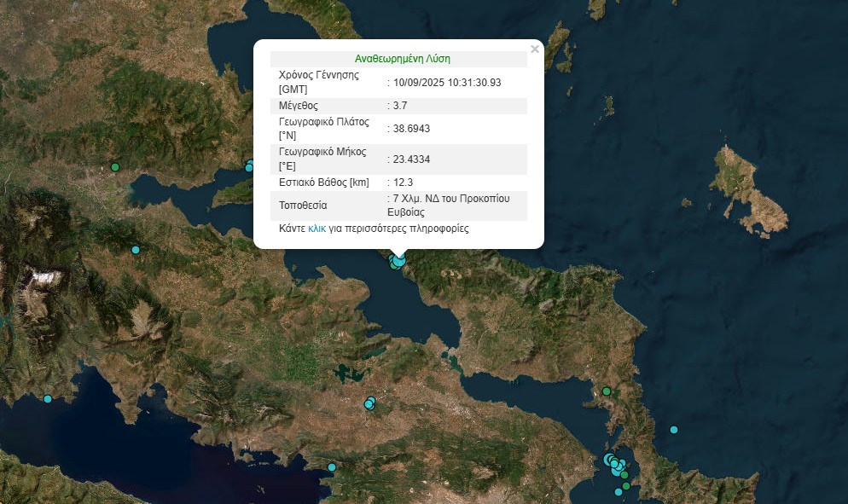Click the "Αναθεωρημένη Λύση" popup header
The image size is (848, 504).
pyautogui.click(x=402, y=59)
